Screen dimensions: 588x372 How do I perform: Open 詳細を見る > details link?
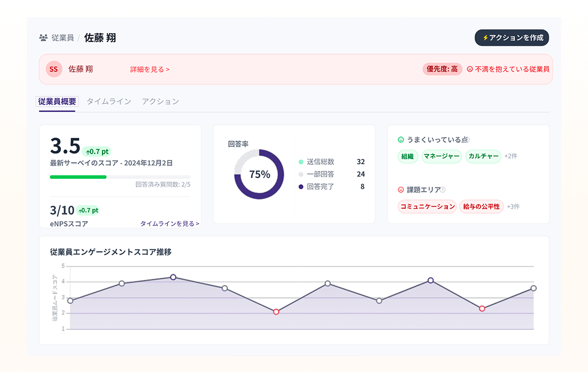(x=150, y=70)
